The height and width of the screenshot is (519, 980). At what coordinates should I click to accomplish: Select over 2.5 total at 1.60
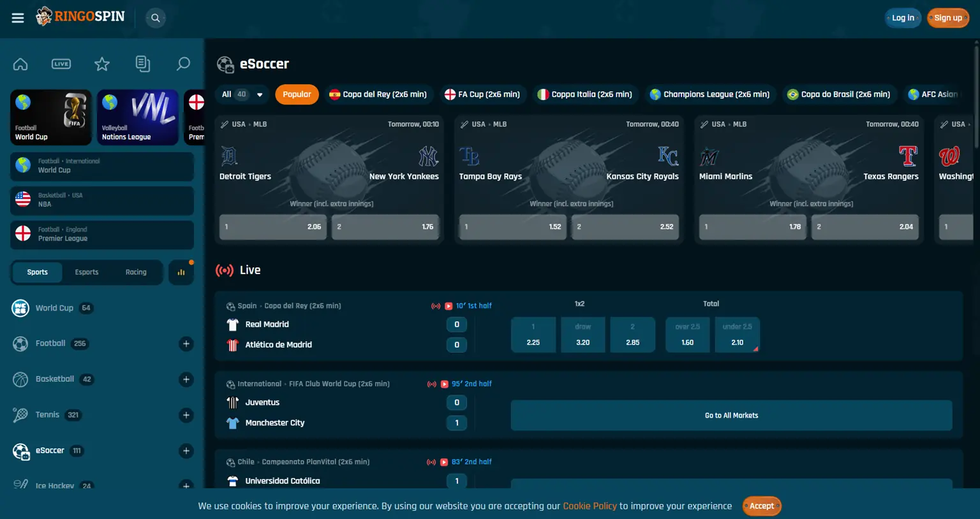(688, 335)
